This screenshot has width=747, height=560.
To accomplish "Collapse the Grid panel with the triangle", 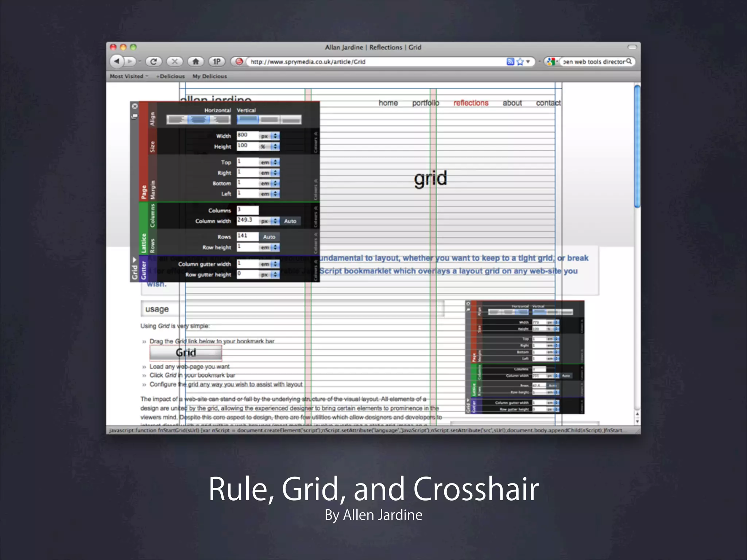I will pyautogui.click(x=134, y=260).
